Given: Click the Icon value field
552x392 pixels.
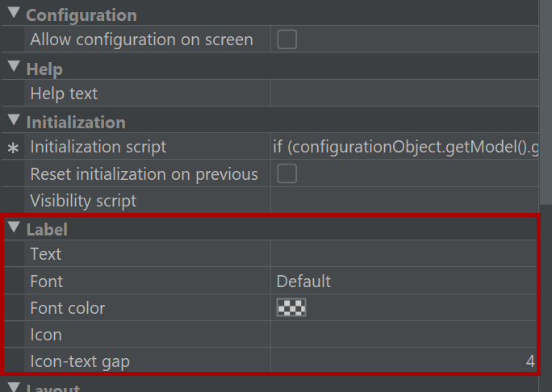Looking at the screenshot, I should click(x=404, y=334).
